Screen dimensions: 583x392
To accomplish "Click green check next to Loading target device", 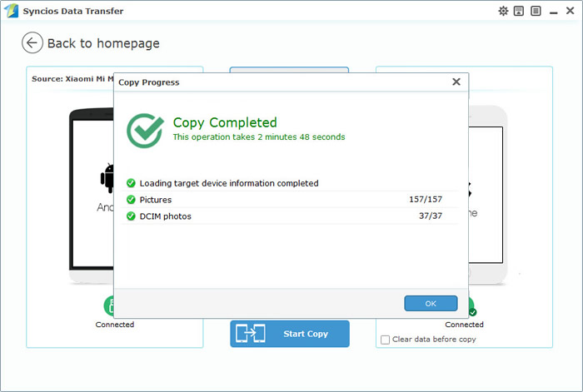I will (x=131, y=183).
